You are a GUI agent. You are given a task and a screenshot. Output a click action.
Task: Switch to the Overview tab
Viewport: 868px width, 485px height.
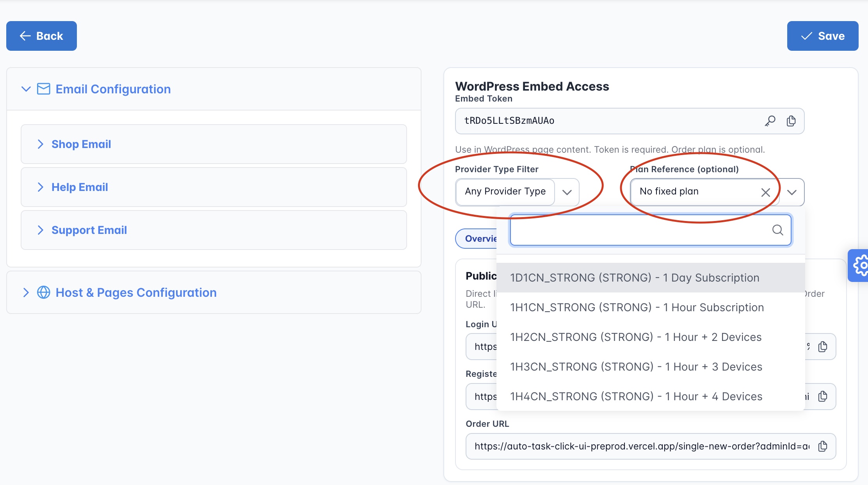coord(476,239)
